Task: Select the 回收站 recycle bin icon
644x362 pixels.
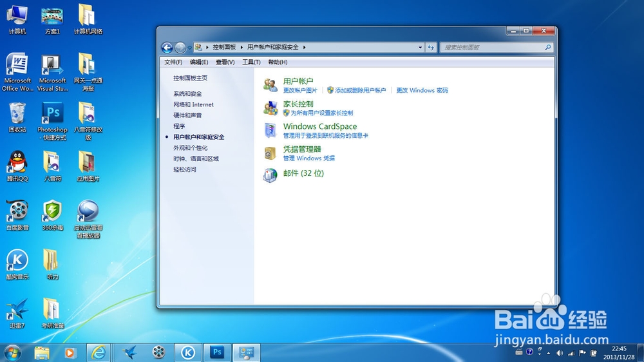Action: [17, 112]
